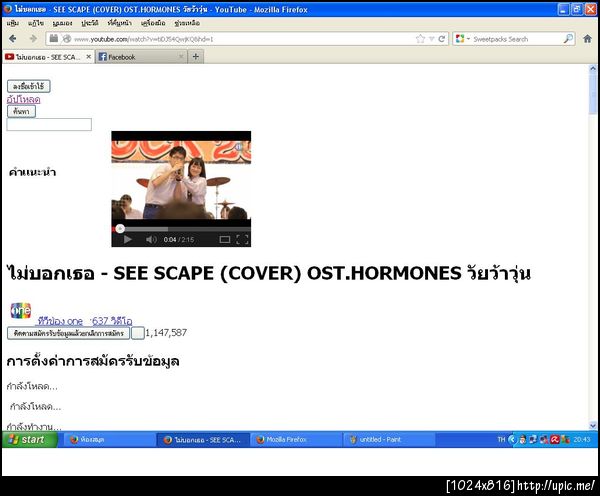Click the video progress bar scrubber
Image resolution: width=600 pixels, height=496 pixels.
[x=120, y=229]
